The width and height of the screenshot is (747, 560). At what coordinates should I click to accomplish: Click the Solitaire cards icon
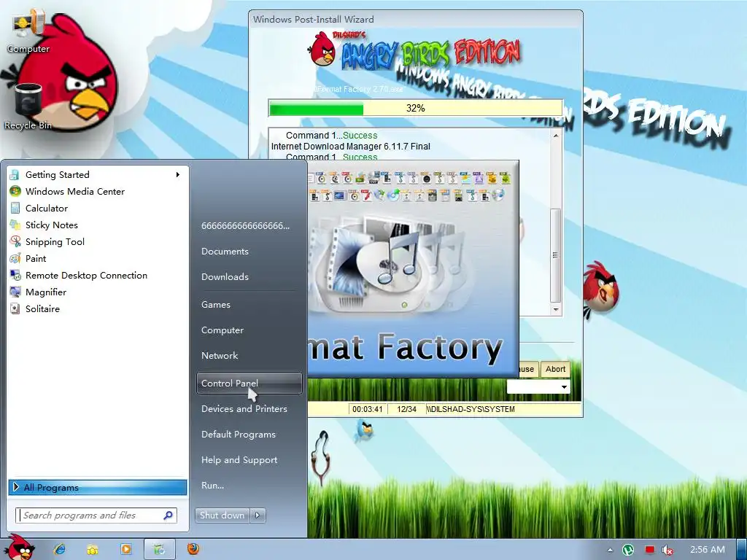pos(15,308)
